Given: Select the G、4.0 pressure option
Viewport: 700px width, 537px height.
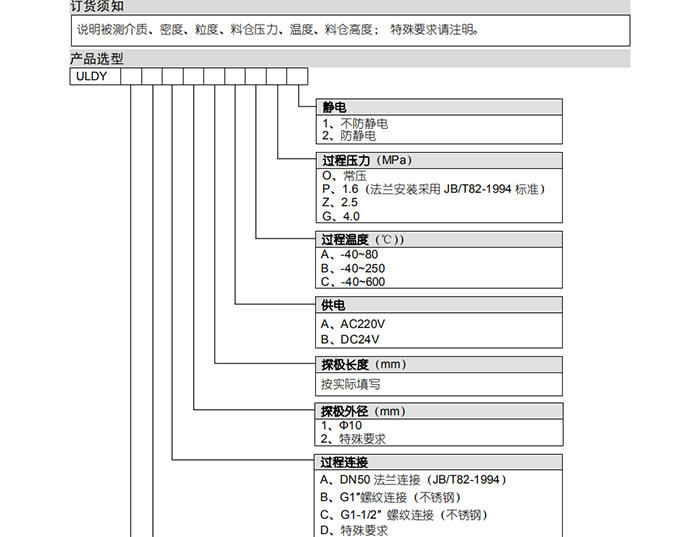Looking at the screenshot, I should (x=340, y=215).
